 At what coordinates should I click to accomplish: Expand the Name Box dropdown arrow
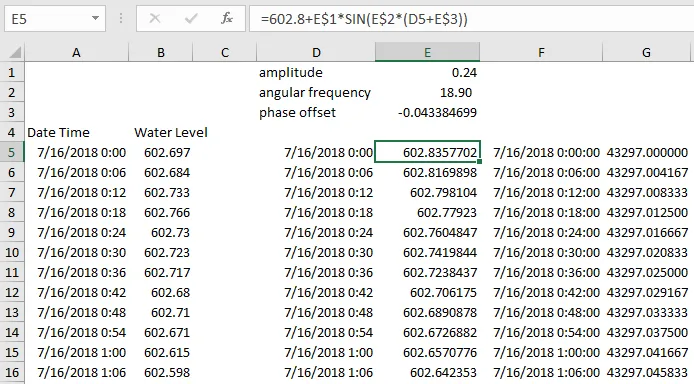click(95, 19)
